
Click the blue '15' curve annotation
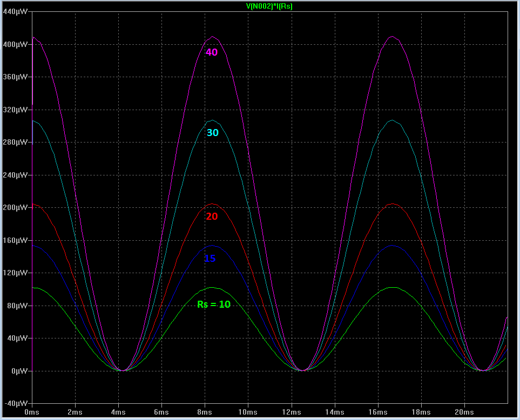pos(210,258)
